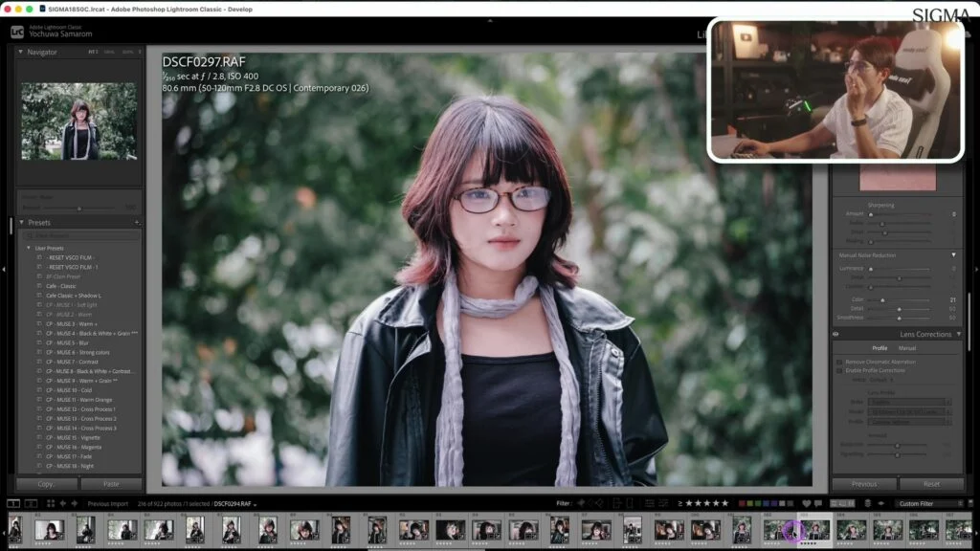980x551 pixels.
Task: Apply CP - MUSE 6 - Strong colors preset
Action: tap(78, 352)
